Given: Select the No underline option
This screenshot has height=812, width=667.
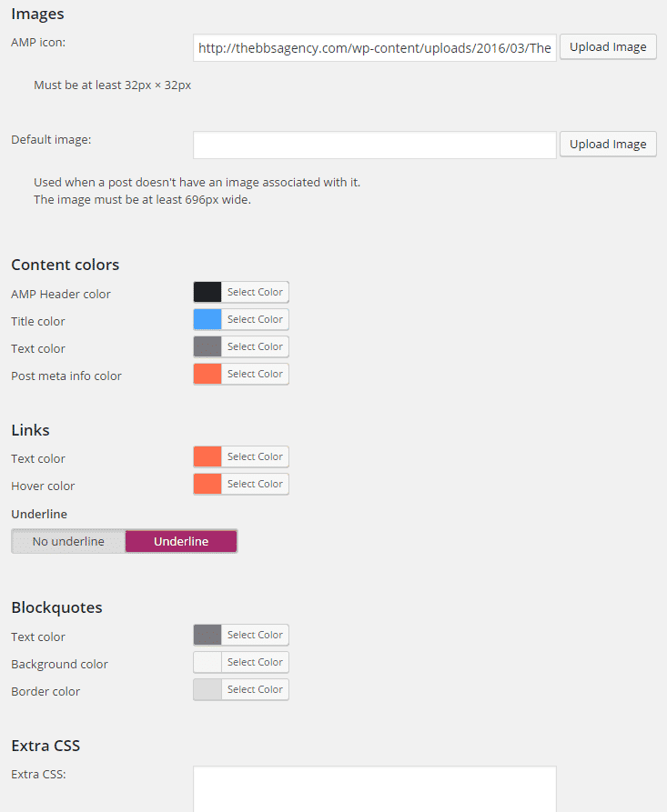Looking at the screenshot, I should tap(68, 541).
